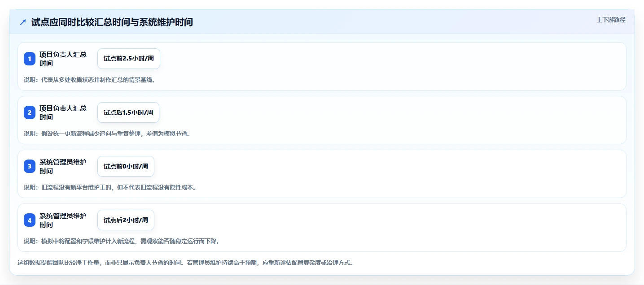Select the step number 2 badge
Image resolution: width=644 pixels, height=285 pixels.
click(x=30, y=112)
